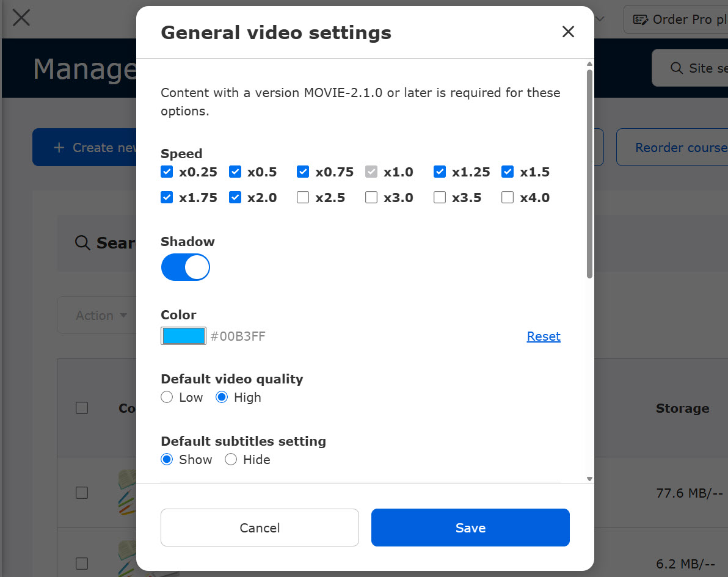Click the large X icon at top-left
Viewport: 728px width, 577px height.
(x=21, y=18)
